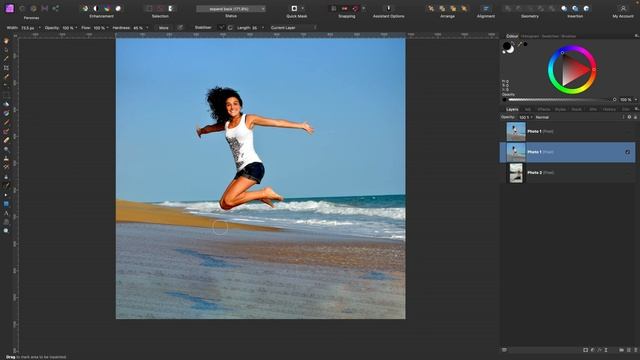Switch to the Liquify persona

tap(22, 8)
